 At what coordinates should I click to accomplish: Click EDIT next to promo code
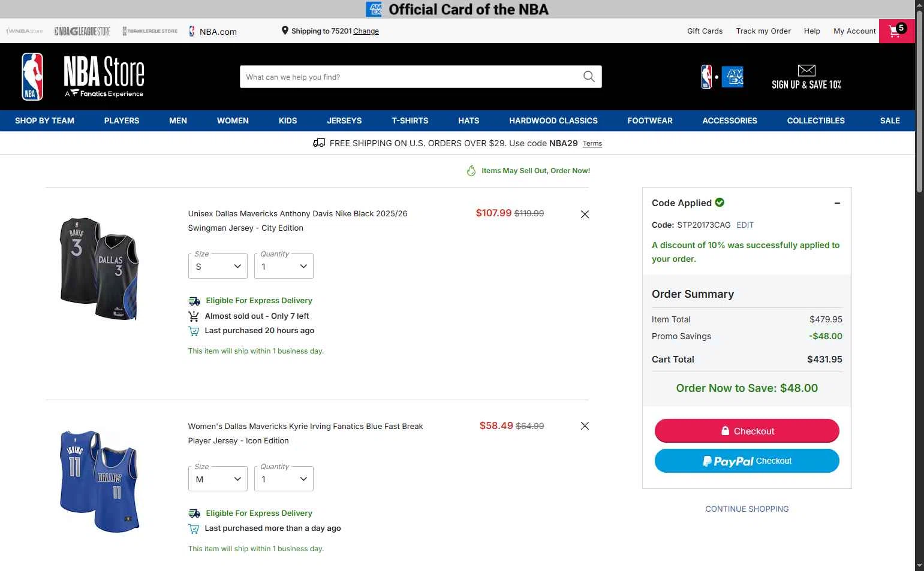745,225
